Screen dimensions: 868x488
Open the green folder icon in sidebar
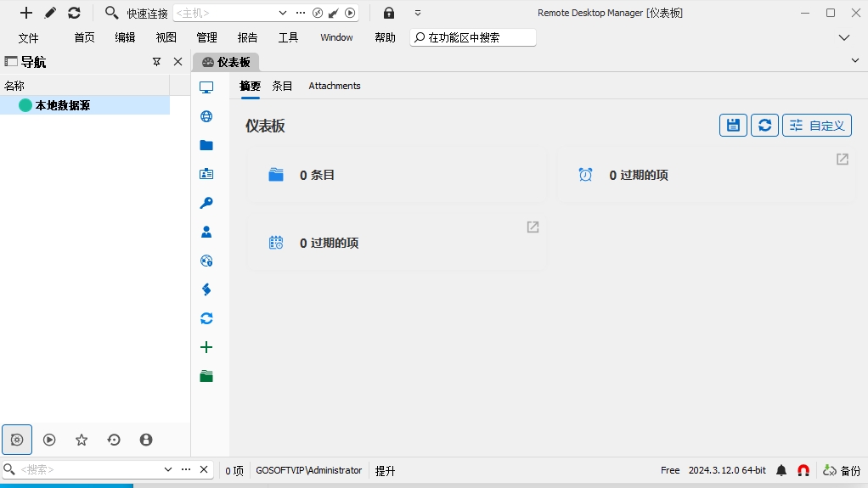coord(206,376)
